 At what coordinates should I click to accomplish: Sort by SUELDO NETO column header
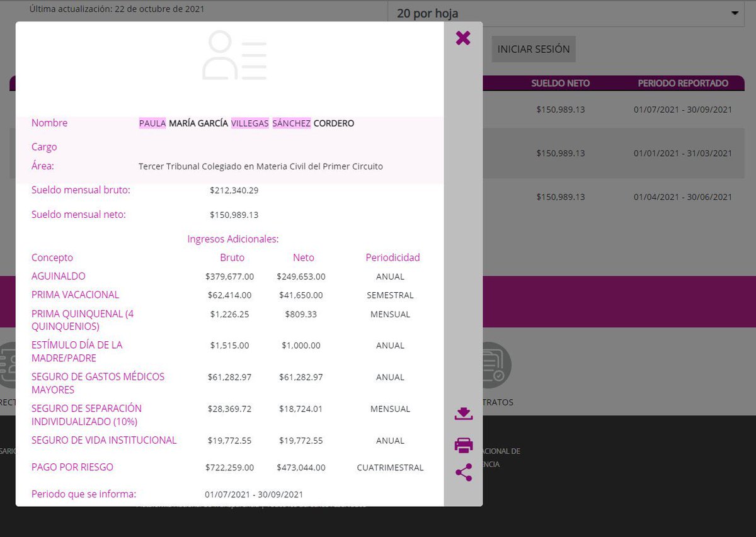(560, 83)
